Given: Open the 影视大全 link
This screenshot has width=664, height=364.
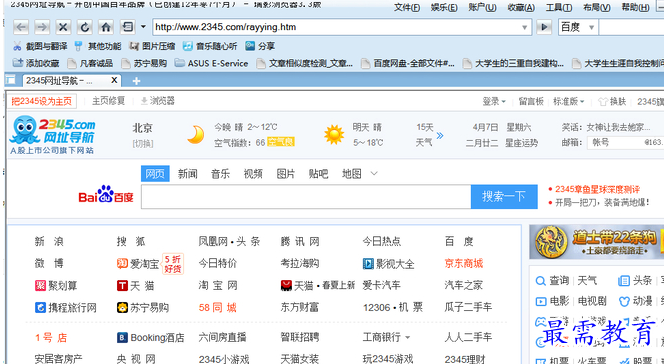Looking at the screenshot, I should pos(388,264).
